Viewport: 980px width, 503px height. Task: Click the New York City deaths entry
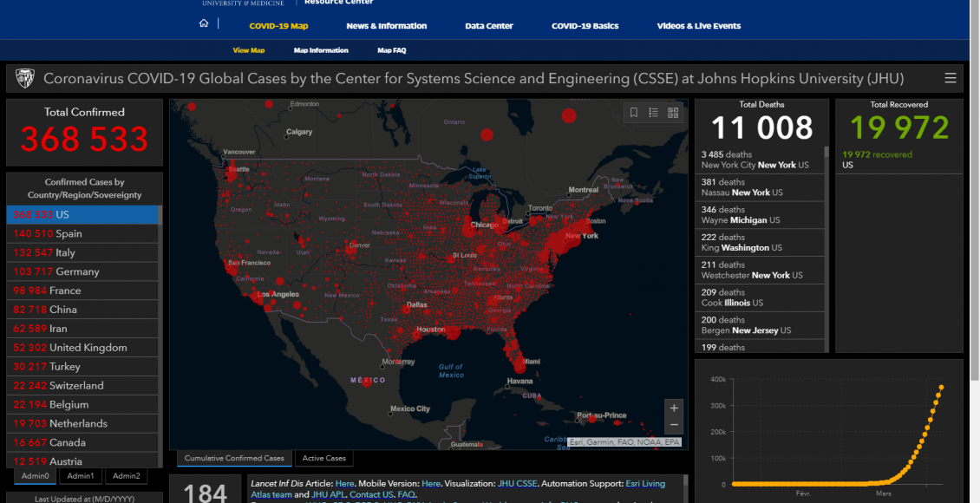click(x=760, y=160)
